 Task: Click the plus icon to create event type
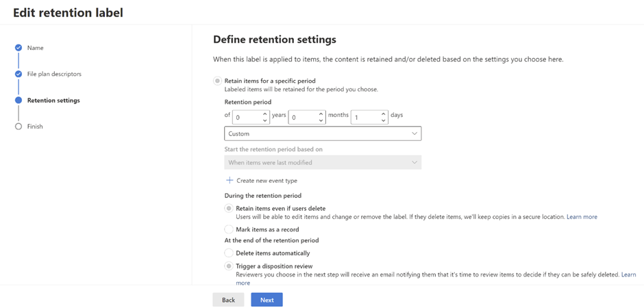(230, 181)
